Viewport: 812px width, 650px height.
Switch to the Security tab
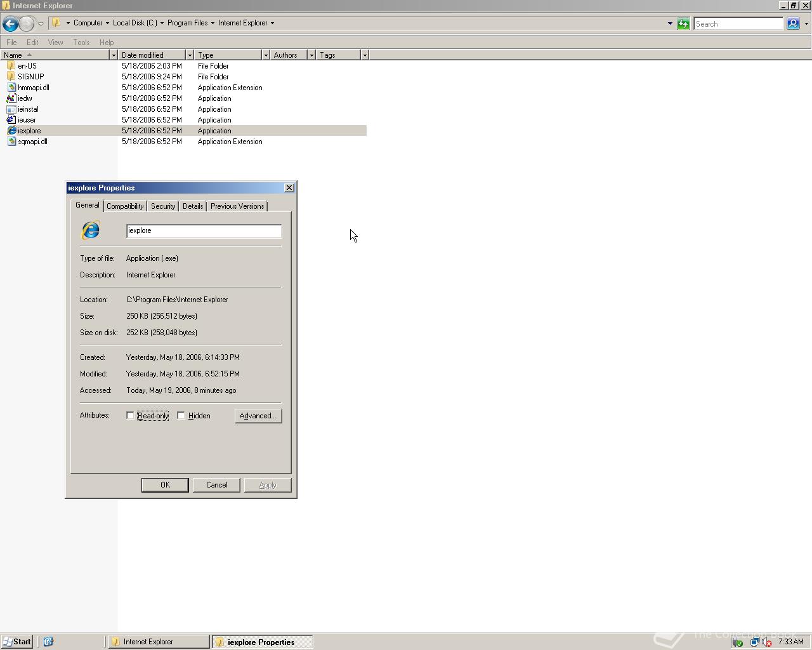coord(163,206)
